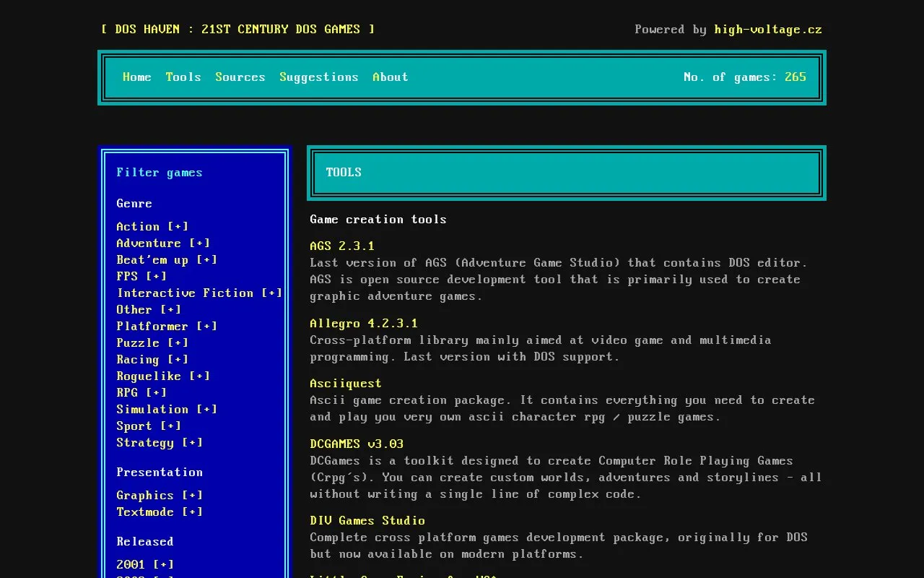Filter by Other genre link

pos(134,309)
